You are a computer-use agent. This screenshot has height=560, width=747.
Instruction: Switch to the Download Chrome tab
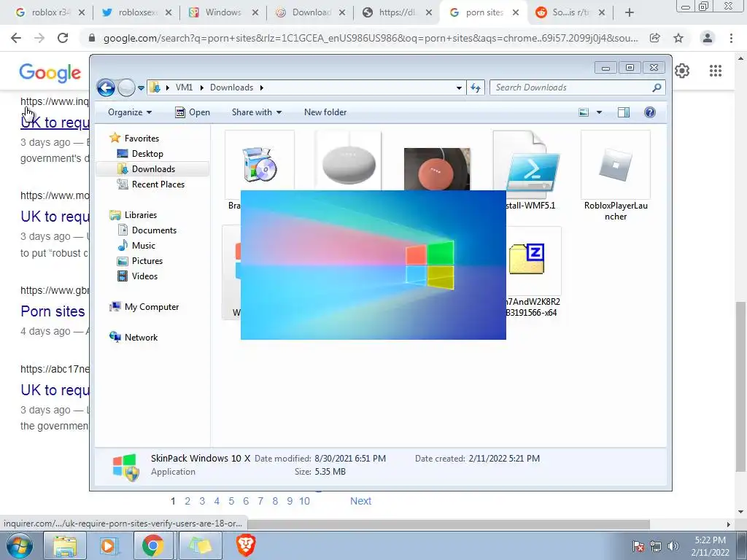tap(311, 12)
